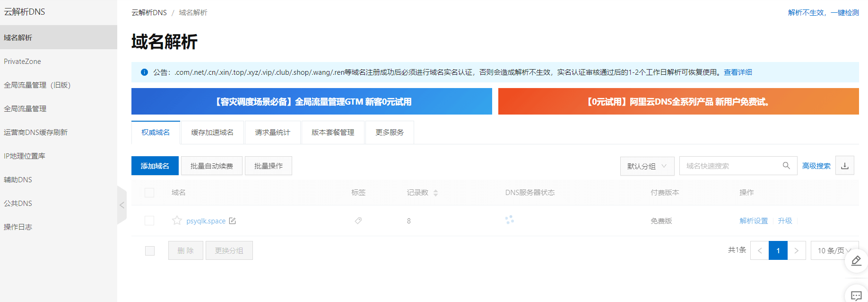
Task: Go to previous page arrow in pagination
Action: tap(760, 250)
